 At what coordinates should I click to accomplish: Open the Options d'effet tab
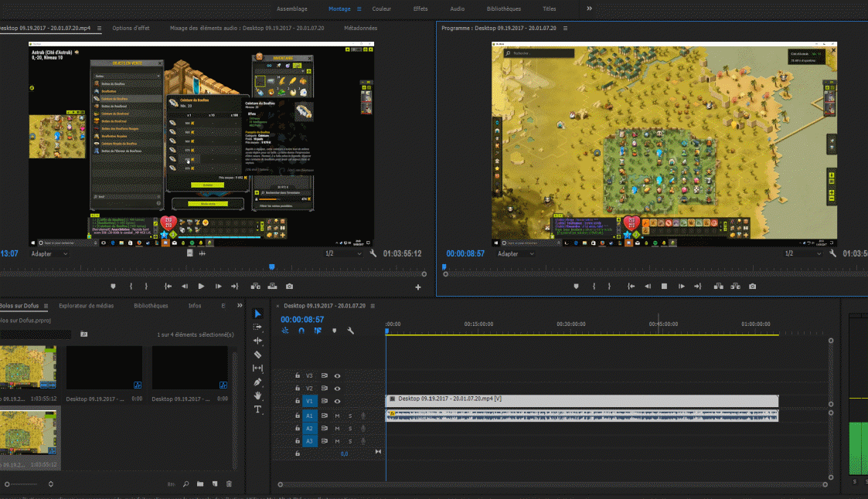pos(131,29)
